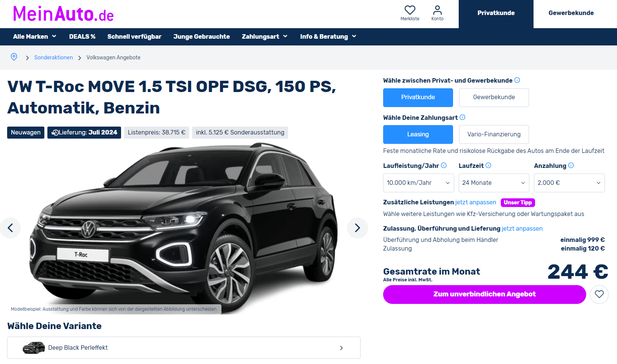Expand Info & Beratung menu
The height and width of the screenshot is (364, 617).
tap(328, 36)
